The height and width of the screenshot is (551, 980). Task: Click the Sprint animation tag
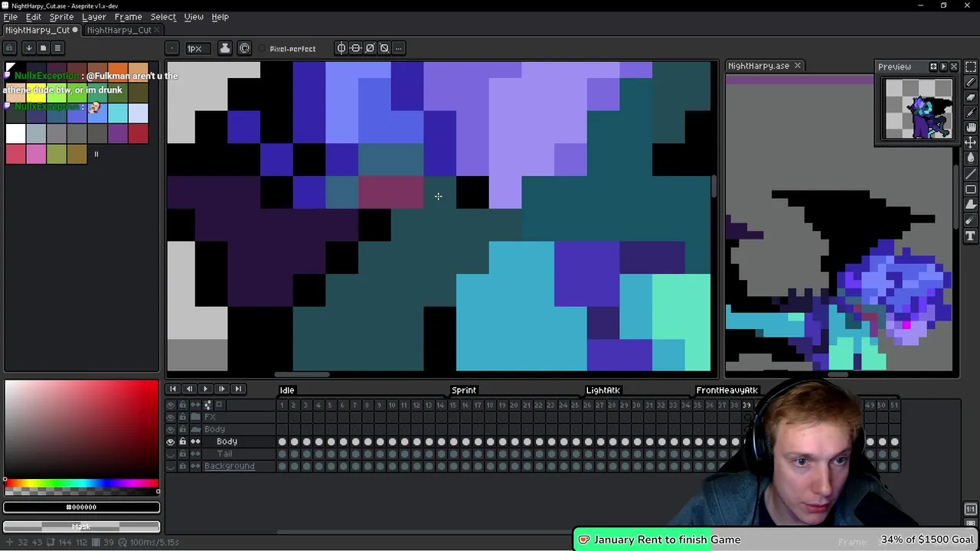coord(464,390)
